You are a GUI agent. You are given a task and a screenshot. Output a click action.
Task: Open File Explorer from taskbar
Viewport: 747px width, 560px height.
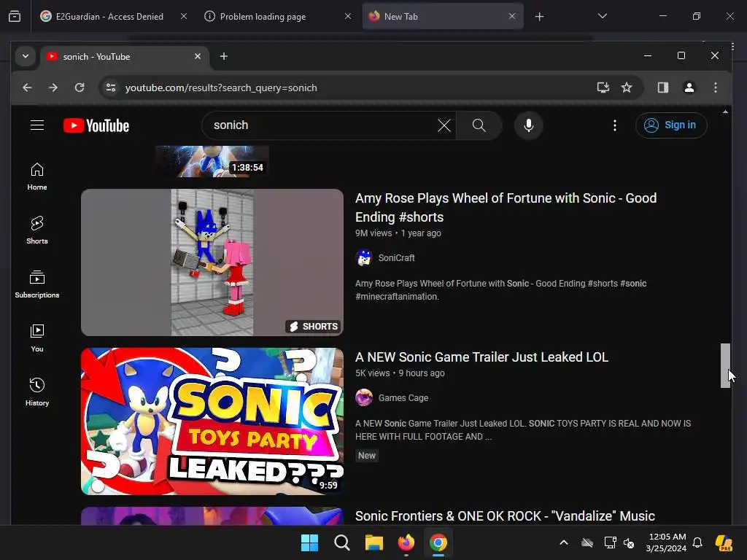(x=374, y=542)
